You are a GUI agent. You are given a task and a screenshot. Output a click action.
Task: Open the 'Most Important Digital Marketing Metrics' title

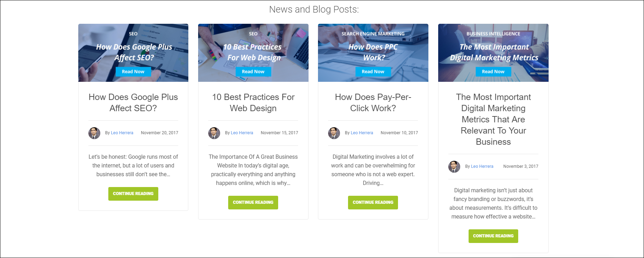(x=493, y=119)
